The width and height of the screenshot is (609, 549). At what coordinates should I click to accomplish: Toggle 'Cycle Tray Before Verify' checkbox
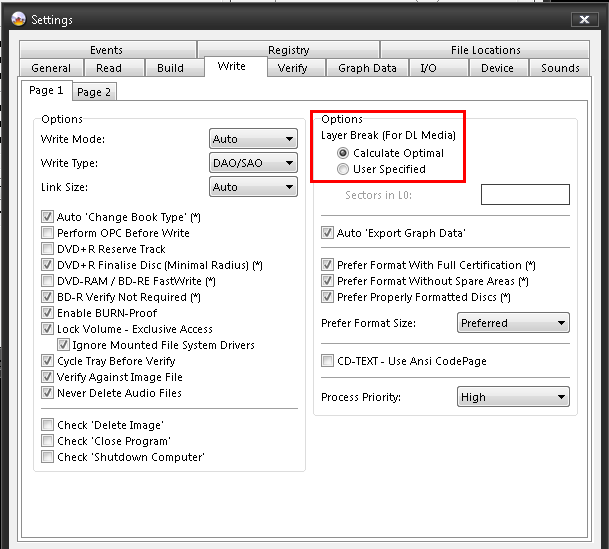click(x=48, y=361)
